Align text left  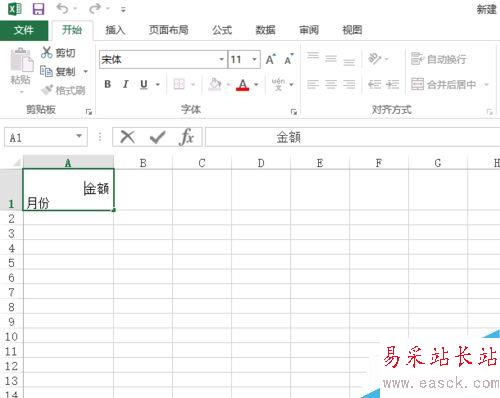point(313,84)
